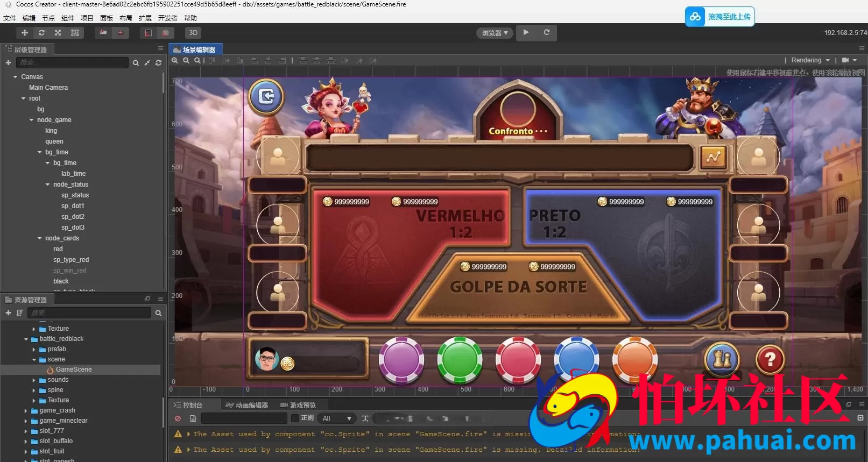
Task: Click the 拖拽至此上传 upload button
Action: (720, 17)
